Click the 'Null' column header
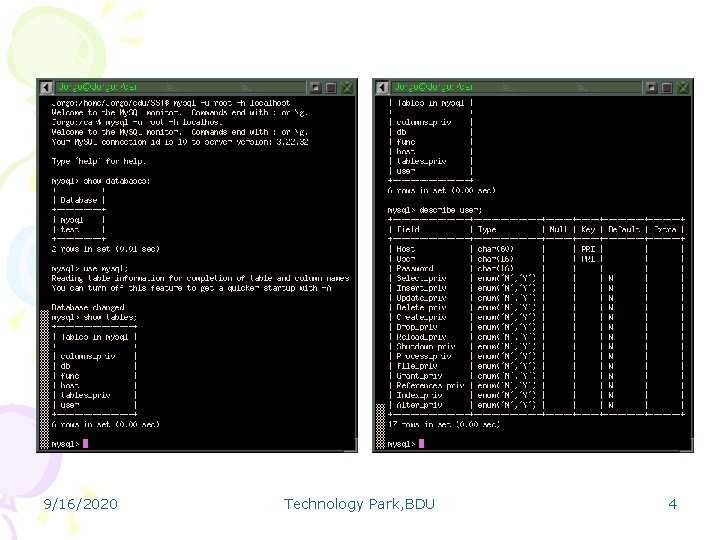Image resolution: width=720 pixels, height=540 pixels. pos(558,229)
